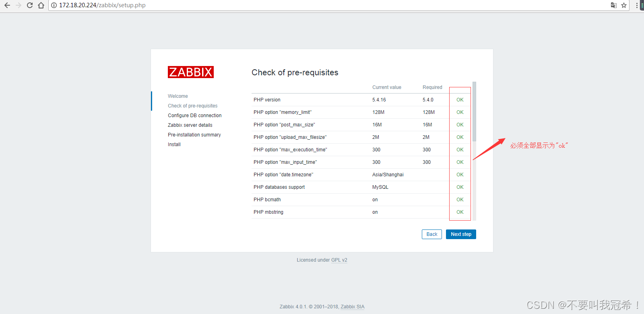Click the Asia/Shanghai timezone value
The width and height of the screenshot is (644, 314).
pyautogui.click(x=388, y=175)
